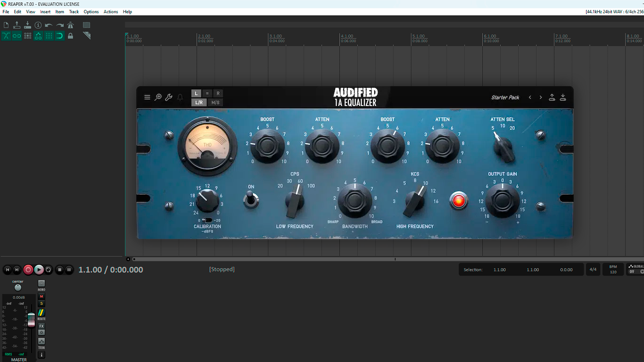Open the plugin hamburger menu

pyautogui.click(x=147, y=97)
